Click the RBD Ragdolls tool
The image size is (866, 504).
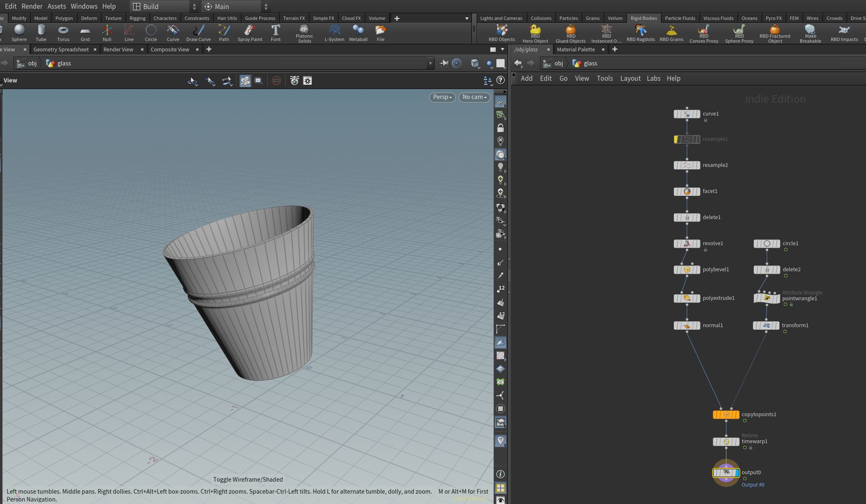[x=640, y=33]
